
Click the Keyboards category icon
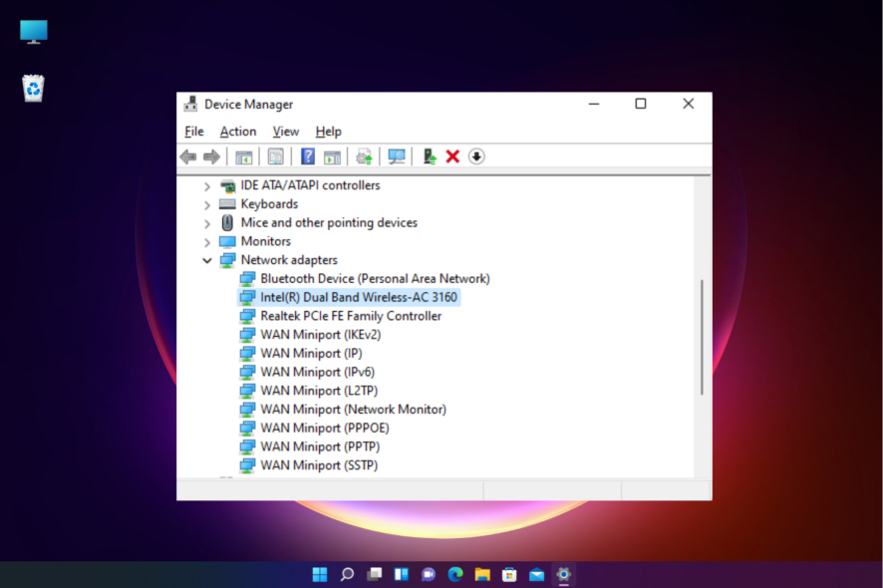pyautogui.click(x=227, y=204)
